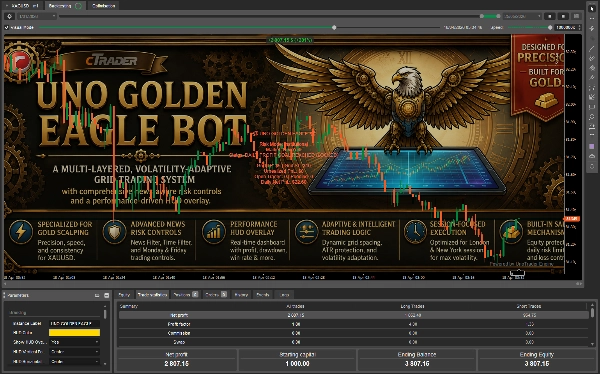Click the second playback button after end date
The width and height of the screenshot is (600, 374).
coord(563,16)
